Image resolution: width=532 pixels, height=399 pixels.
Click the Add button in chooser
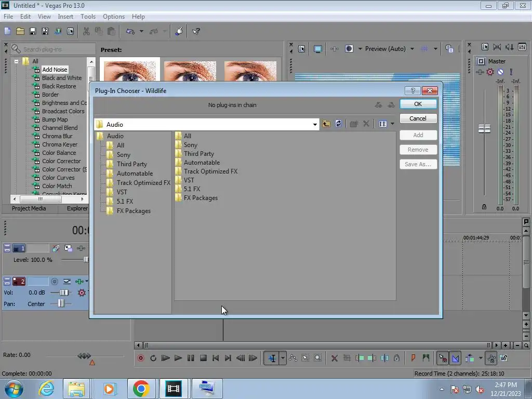(418, 135)
